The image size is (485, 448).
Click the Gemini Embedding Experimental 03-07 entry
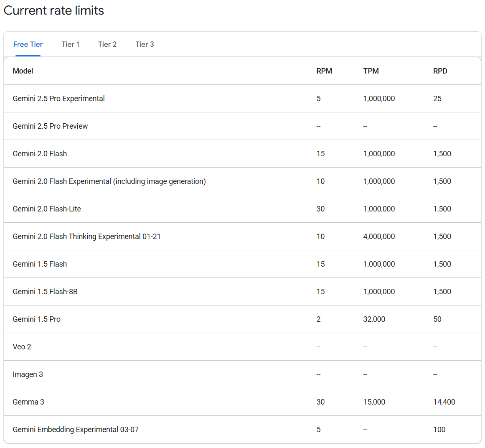pyautogui.click(x=76, y=430)
